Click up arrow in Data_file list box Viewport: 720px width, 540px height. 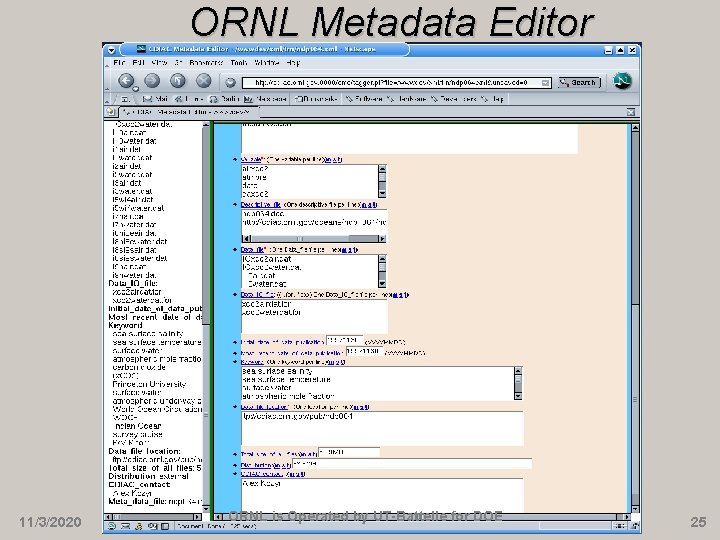point(382,259)
